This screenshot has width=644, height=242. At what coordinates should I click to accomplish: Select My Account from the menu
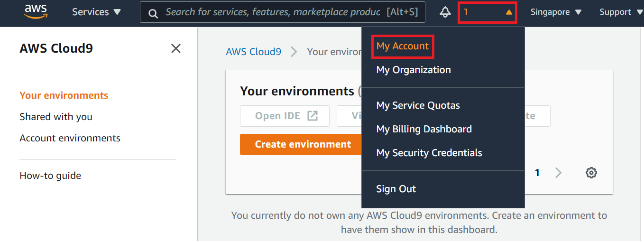(403, 47)
